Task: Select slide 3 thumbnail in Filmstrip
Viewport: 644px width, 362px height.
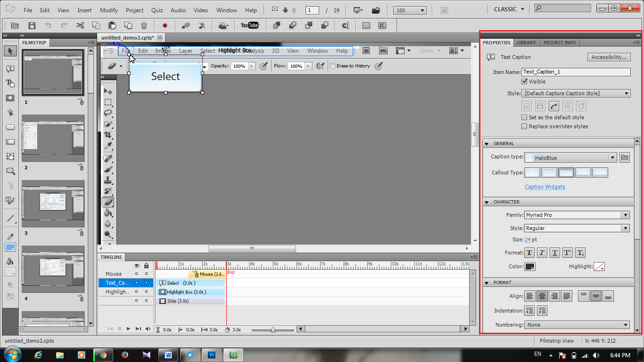Action: pyautogui.click(x=53, y=204)
